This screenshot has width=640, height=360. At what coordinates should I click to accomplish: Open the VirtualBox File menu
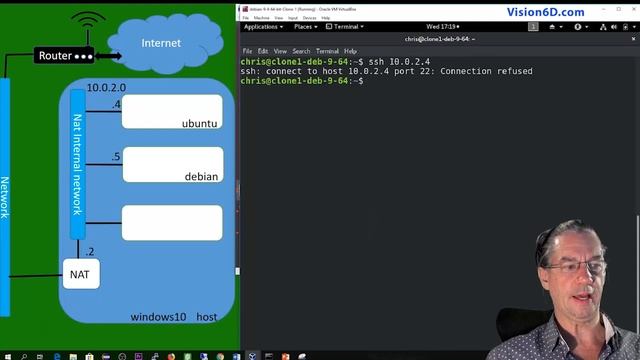(x=246, y=18)
